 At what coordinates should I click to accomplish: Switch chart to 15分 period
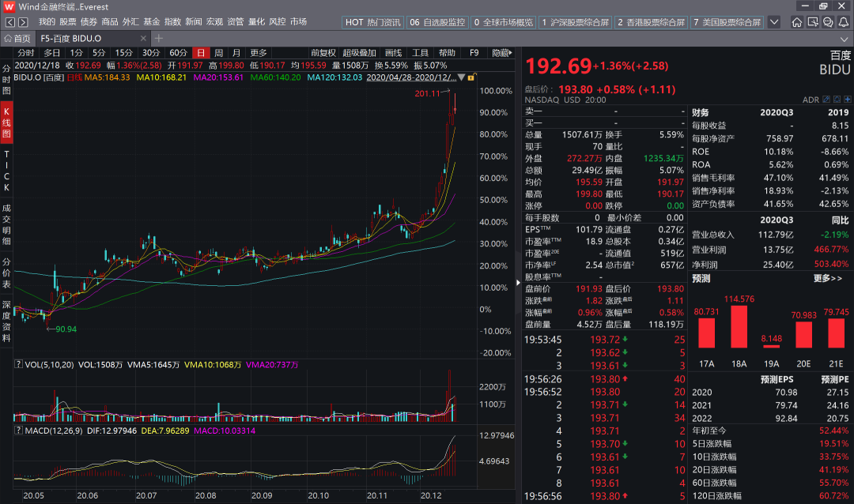123,53
